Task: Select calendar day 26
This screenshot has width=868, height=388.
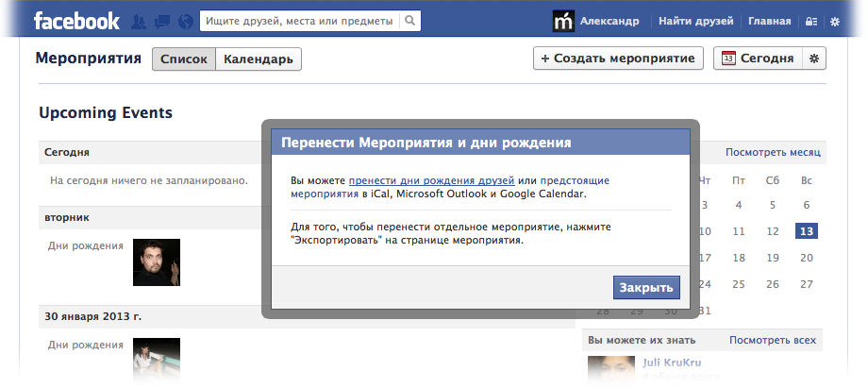Action: 772,284
